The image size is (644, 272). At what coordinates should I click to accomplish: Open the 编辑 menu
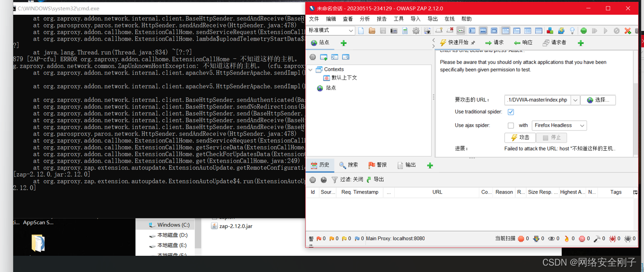tap(331, 19)
